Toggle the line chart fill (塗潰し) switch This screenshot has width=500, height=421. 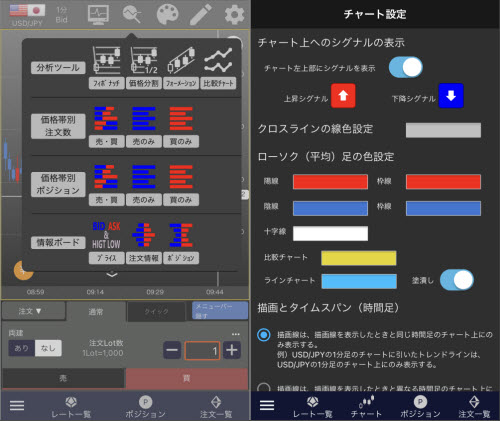point(457,280)
